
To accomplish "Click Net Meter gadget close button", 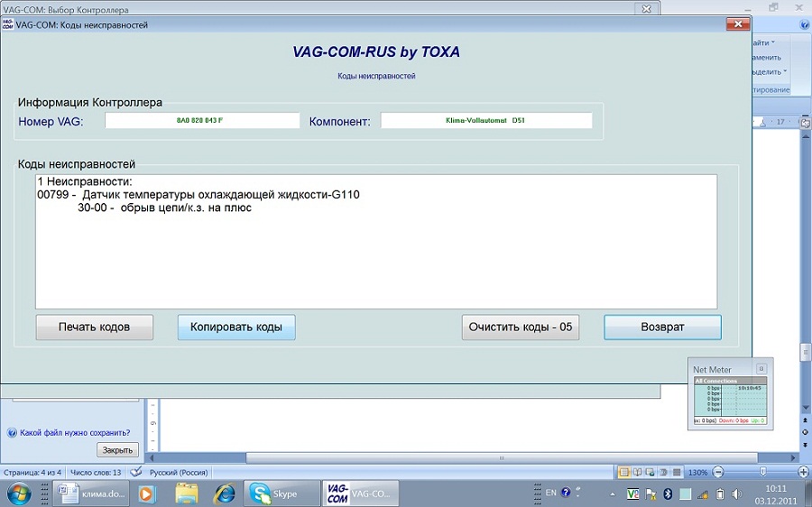I will (761, 369).
